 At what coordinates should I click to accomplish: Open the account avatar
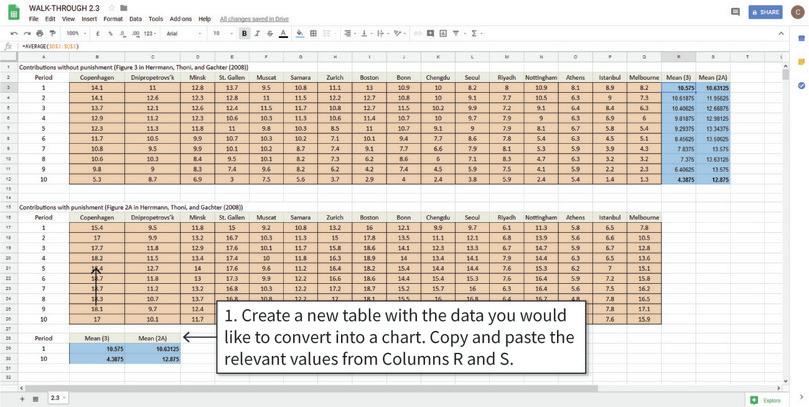[796, 12]
